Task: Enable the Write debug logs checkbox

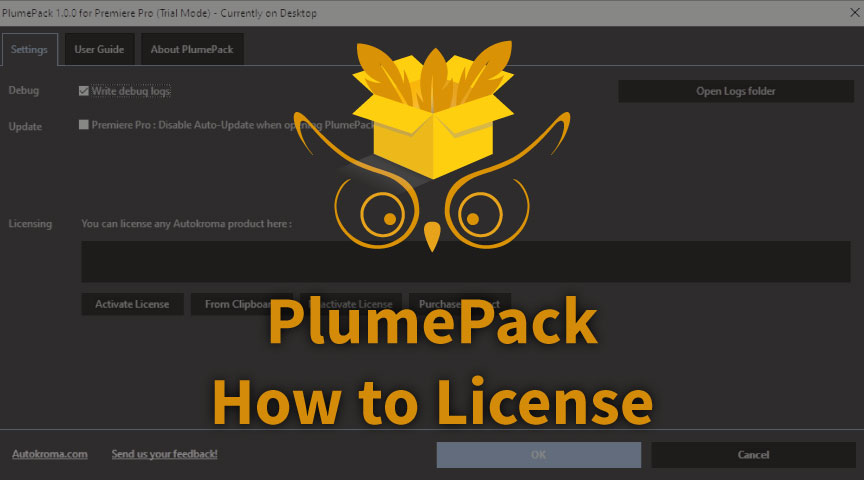Action: pyautogui.click(x=84, y=91)
